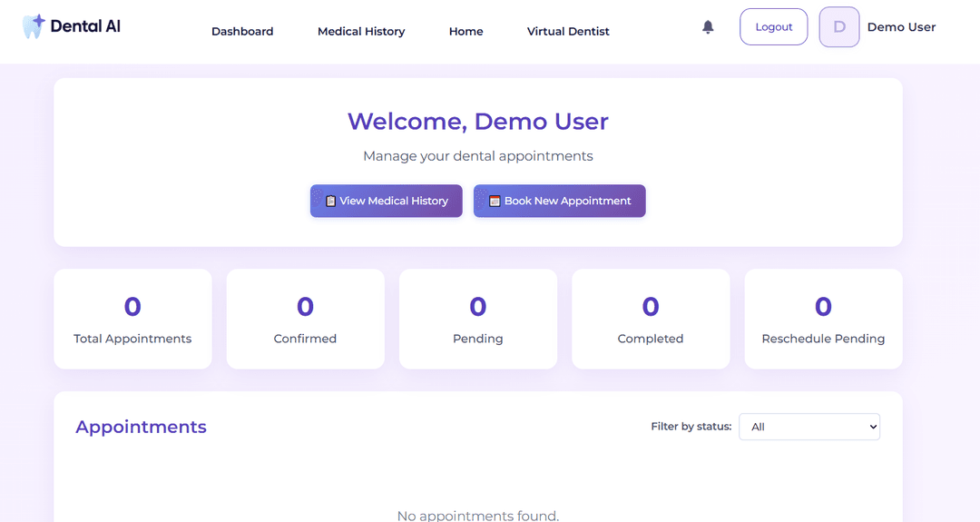The width and height of the screenshot is (980, 522).
Task: Select the Total Appointments stat card
Action: (132, 319)
